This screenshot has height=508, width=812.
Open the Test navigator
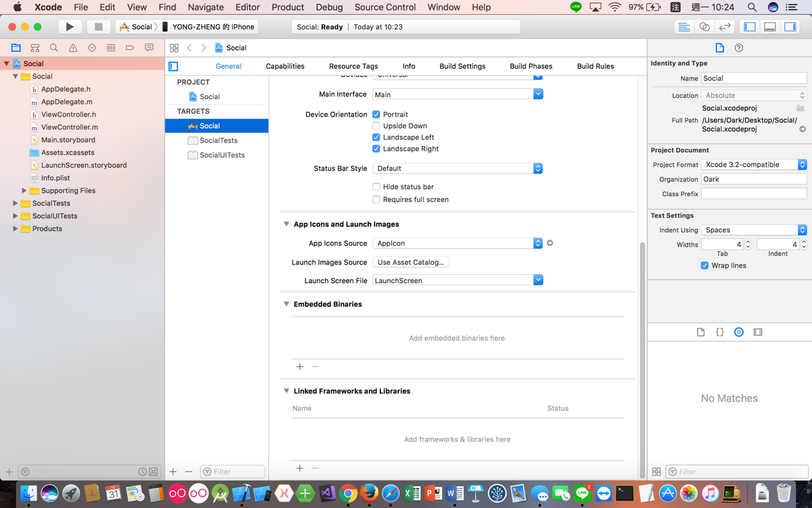tap(92, 48)
